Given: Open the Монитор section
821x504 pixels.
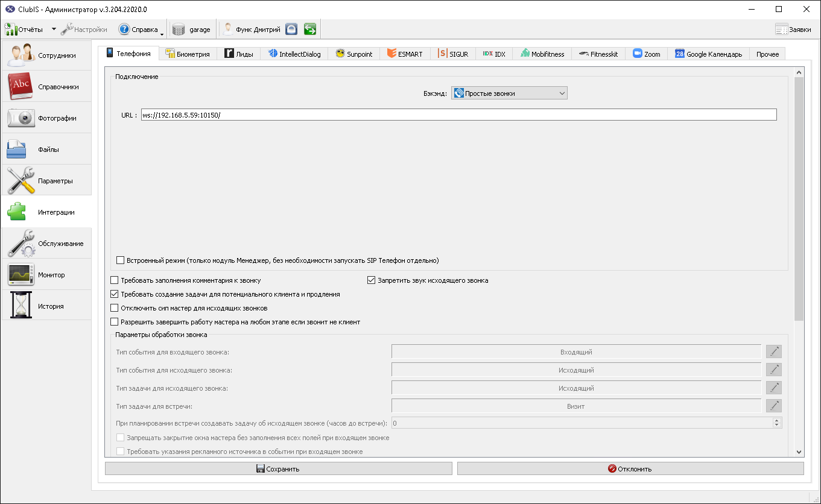Looking at the screenshot, I should pyautogui.click(x=46, y=274).
